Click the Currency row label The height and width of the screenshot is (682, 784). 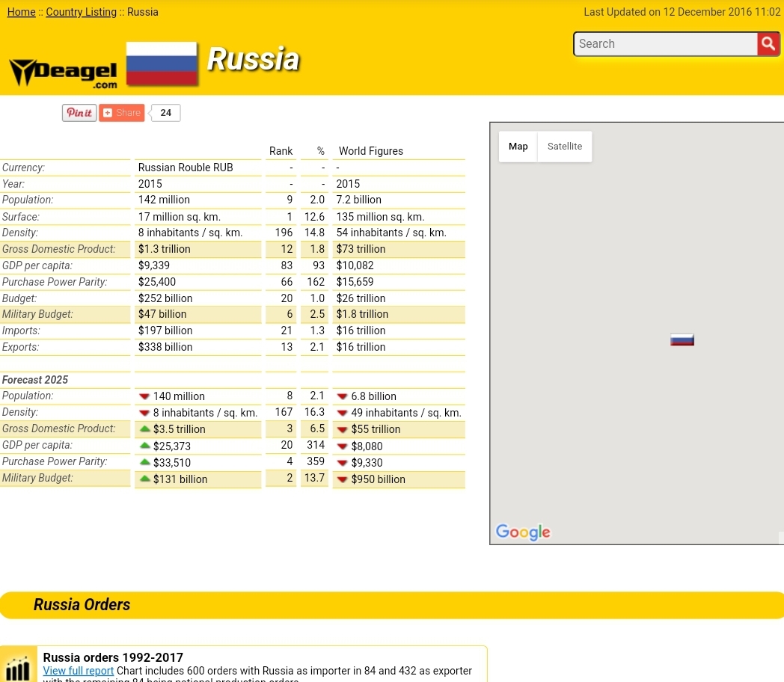click(x=23, y=168)
